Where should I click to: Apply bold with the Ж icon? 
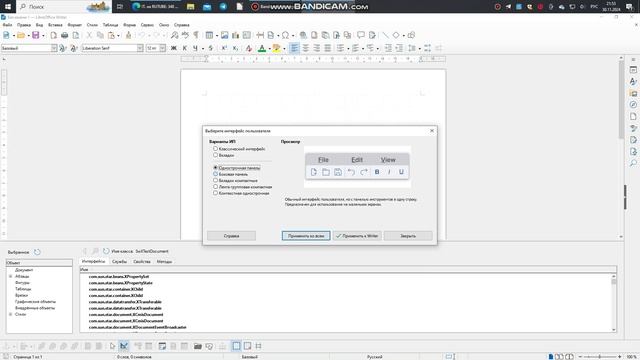point(174,48)
